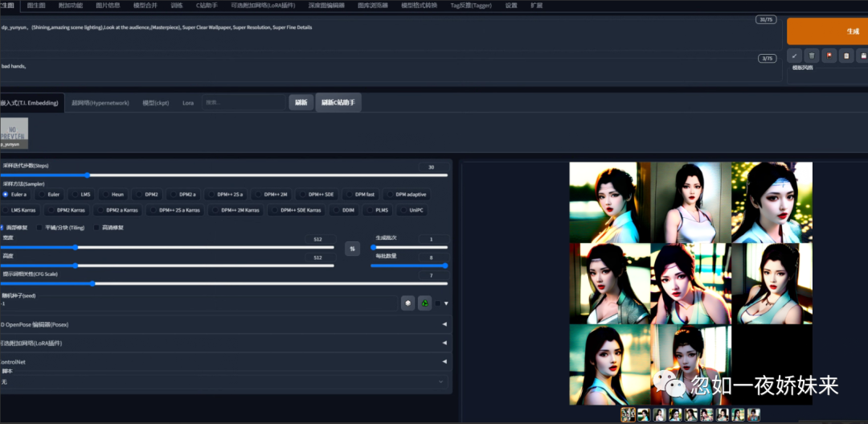Select the DPM2 a Karras sampler
868x424 pixels.
tap(118, 211)
